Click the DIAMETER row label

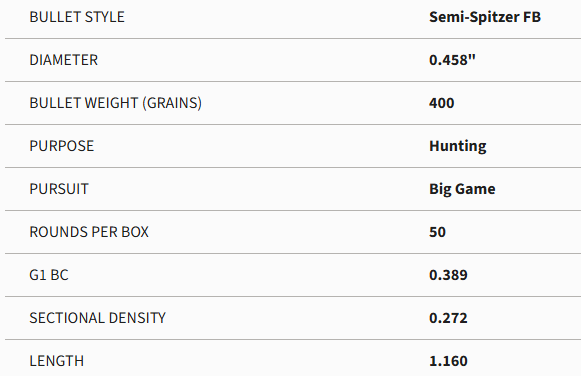click(64, 60)
